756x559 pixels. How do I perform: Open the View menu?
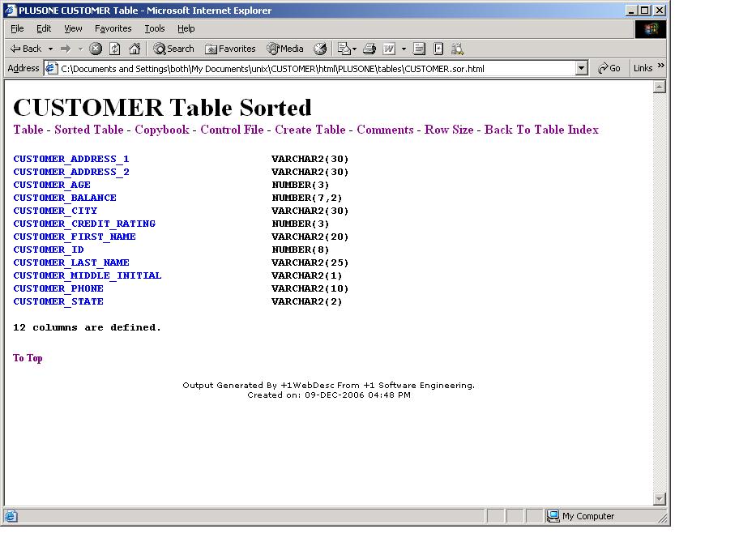tap(73, 28)
